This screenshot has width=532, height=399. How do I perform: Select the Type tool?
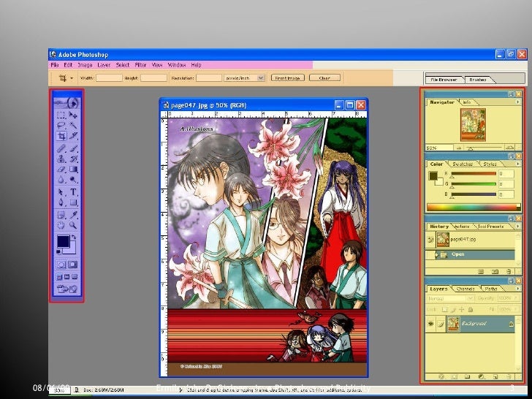[73, 192]
